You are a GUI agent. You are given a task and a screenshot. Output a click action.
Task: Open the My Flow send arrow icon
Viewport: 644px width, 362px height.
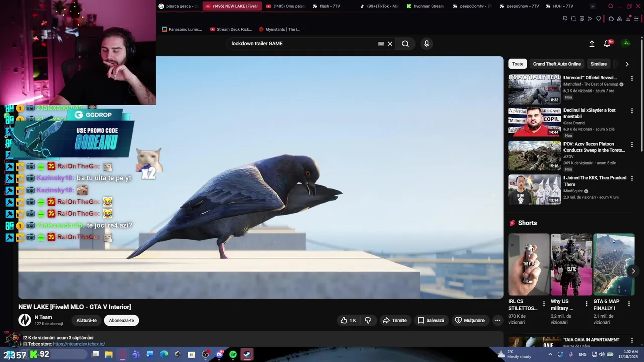(590, 19)
